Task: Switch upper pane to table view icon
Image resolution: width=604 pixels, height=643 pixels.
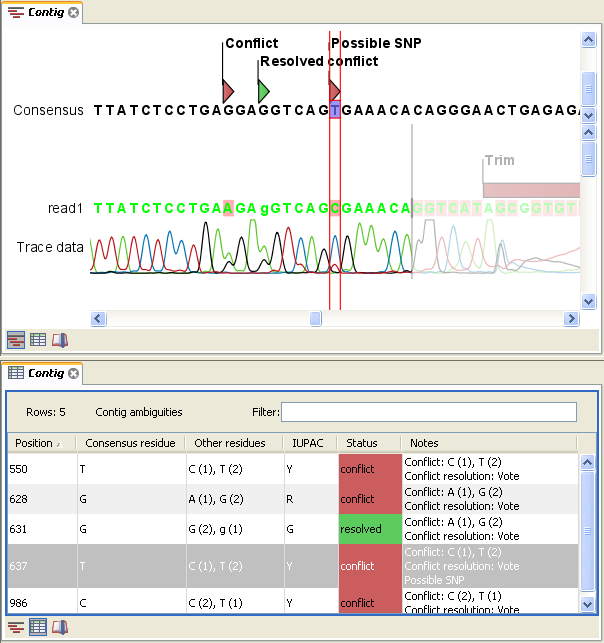Action: coord(38,340)
